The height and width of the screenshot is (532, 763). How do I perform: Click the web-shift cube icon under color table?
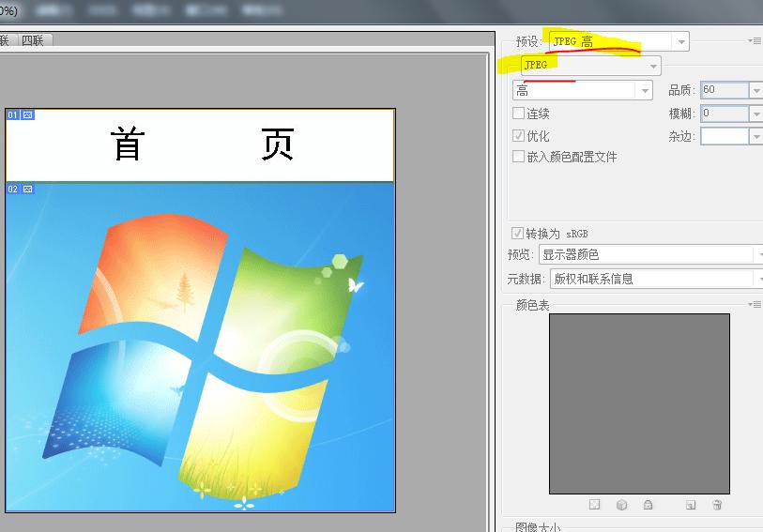click(621, 505)
